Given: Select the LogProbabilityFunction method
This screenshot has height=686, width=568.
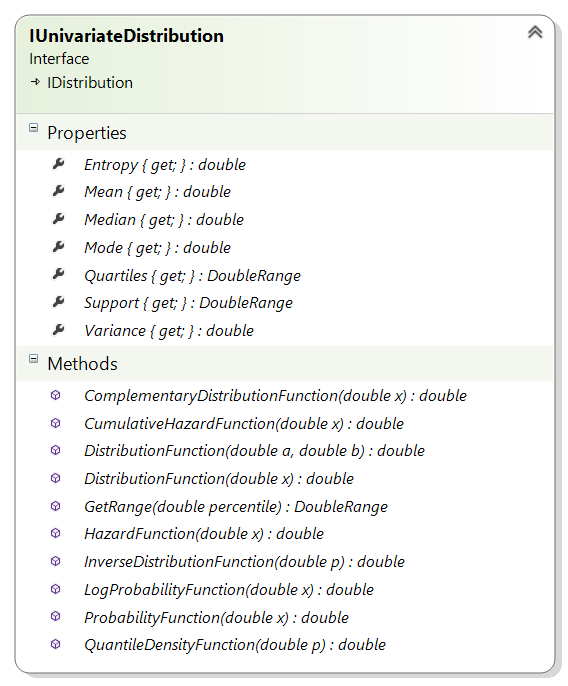Looking at the screenshot, I should tap(229, 590).
